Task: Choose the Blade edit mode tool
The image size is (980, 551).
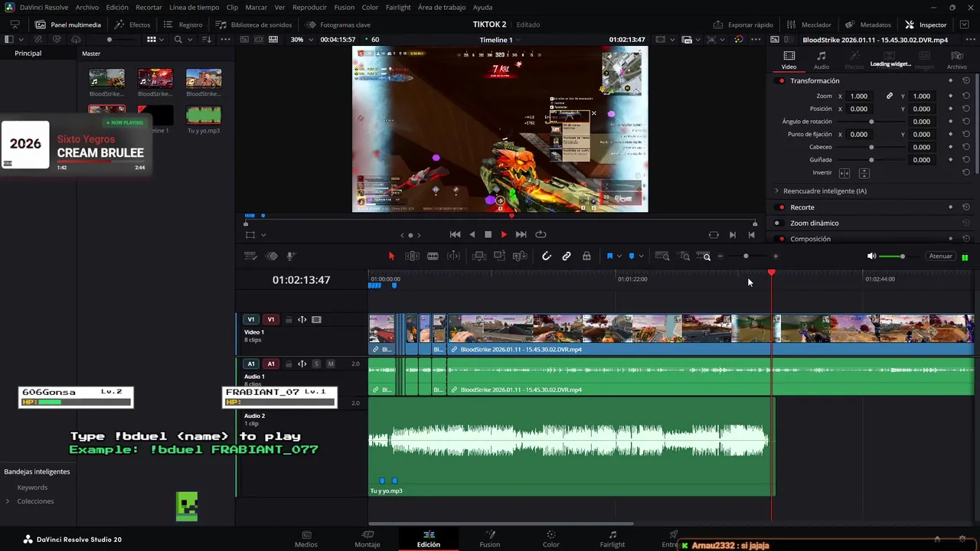Action: pos(433,256)
